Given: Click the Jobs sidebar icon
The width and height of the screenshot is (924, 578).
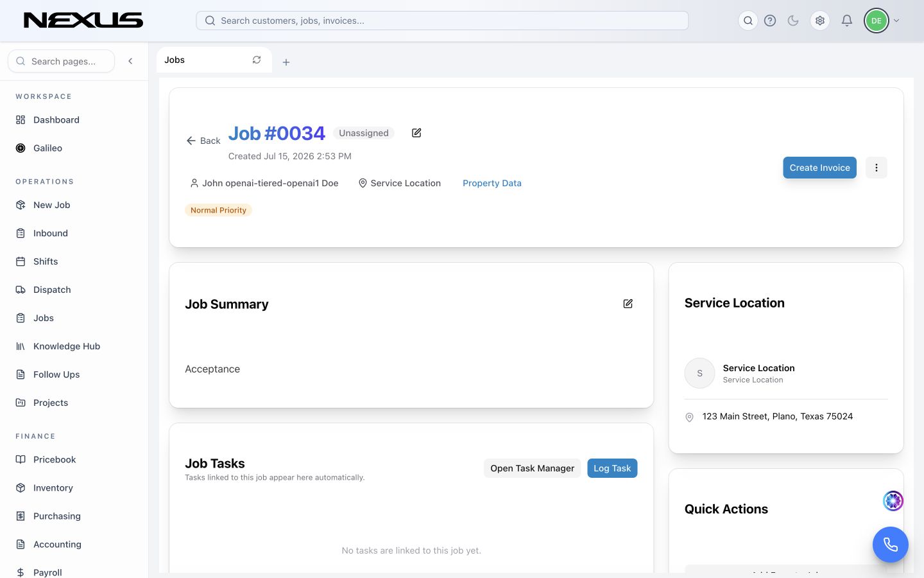Looking at the screenshot, I should [21, 318].
